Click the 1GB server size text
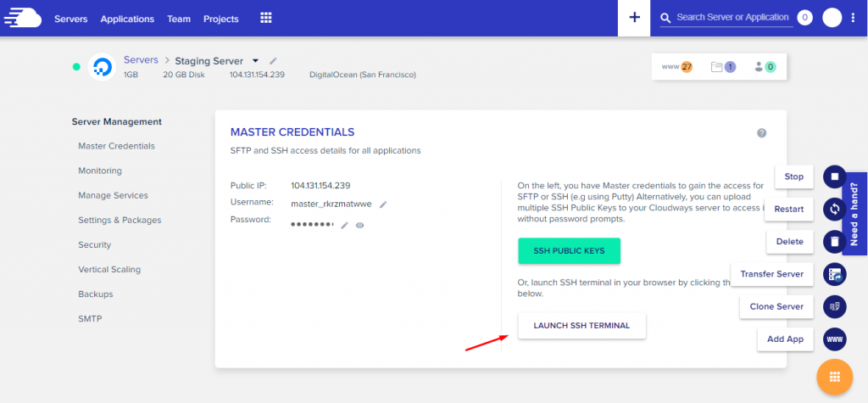The width and height of the screenshot is (868, 403). click(x=131, y=75)
